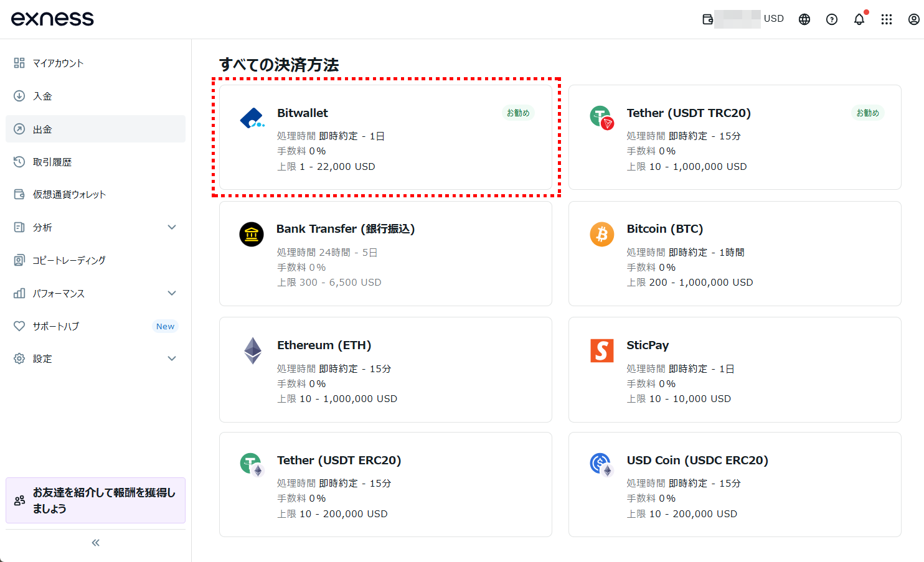
Task: Click Bitcoin processing time '即時約定 - 1時間'
Action: (x=707, y=253)
